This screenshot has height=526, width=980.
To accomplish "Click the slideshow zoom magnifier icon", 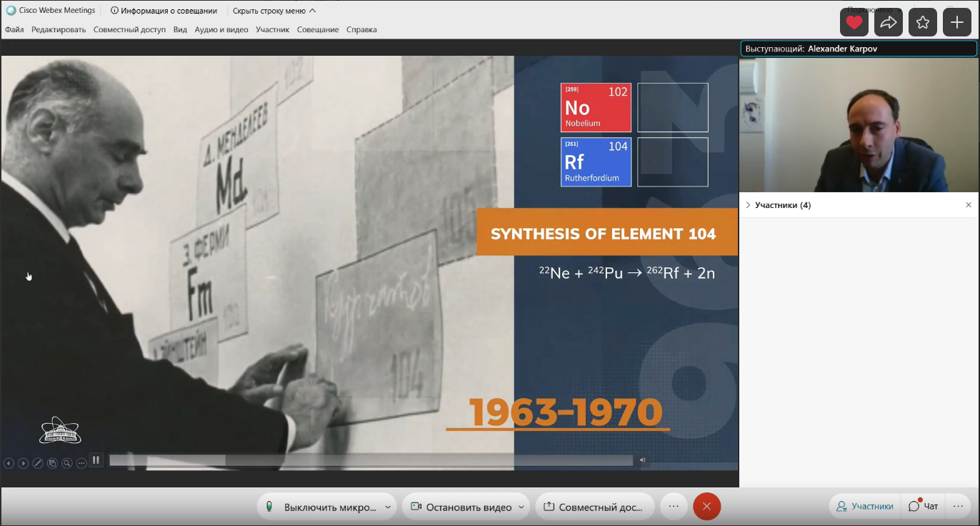I will click(66, 463).
